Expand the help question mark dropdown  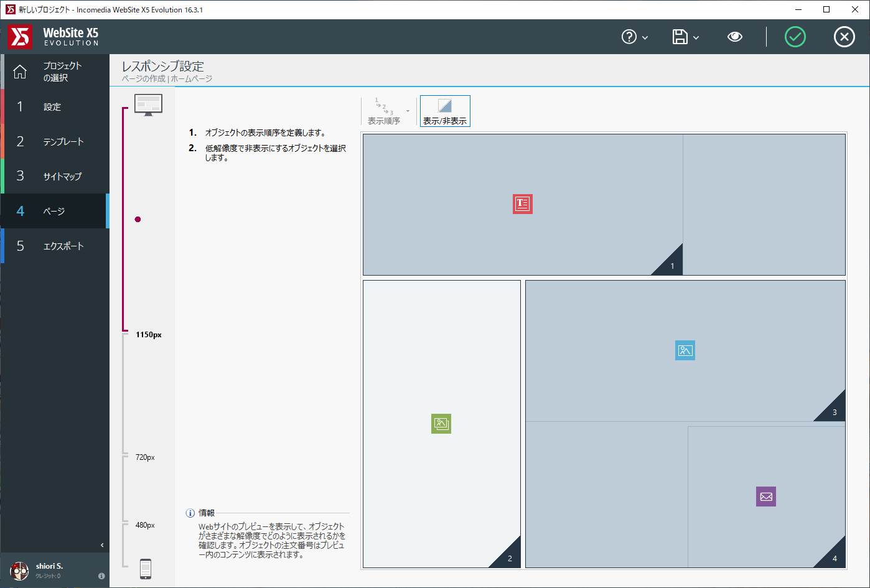[634, 37]
